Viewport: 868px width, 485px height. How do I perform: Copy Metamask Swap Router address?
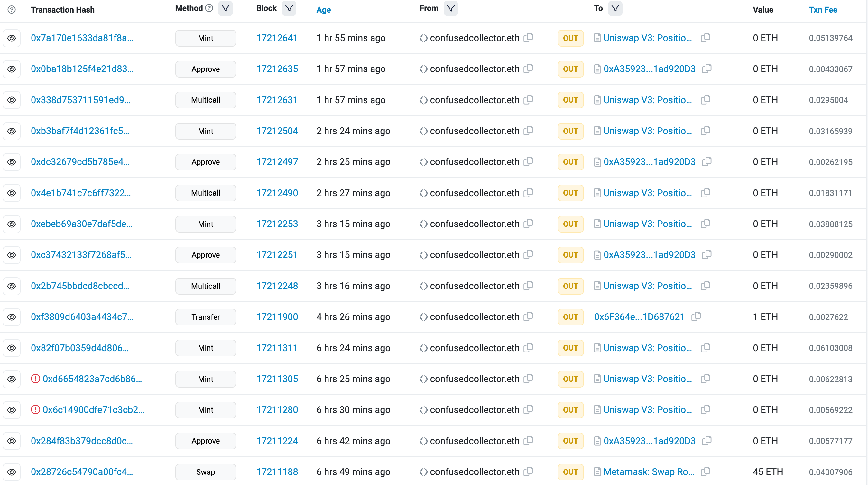coord(705,471)
